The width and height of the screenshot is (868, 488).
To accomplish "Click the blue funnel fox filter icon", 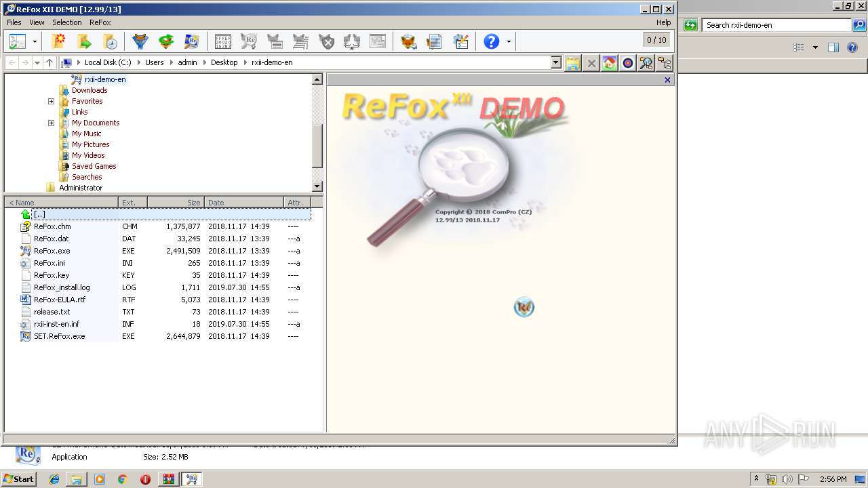I will pyautogui.click(x=140, y=41).
